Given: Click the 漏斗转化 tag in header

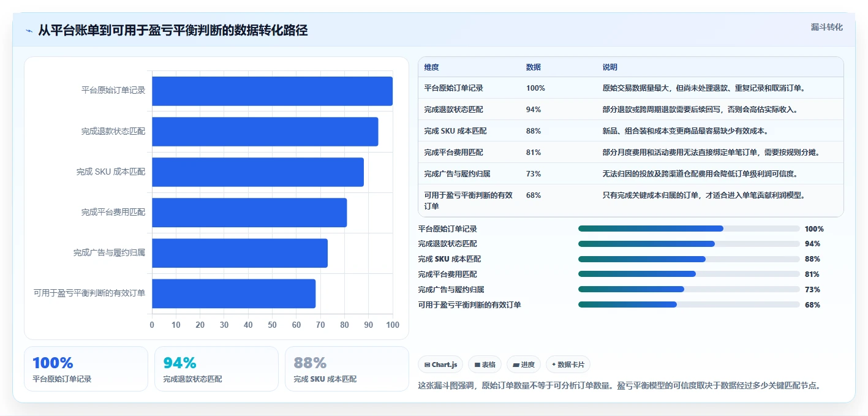Looking at the screenshot, I should point(826,27).
